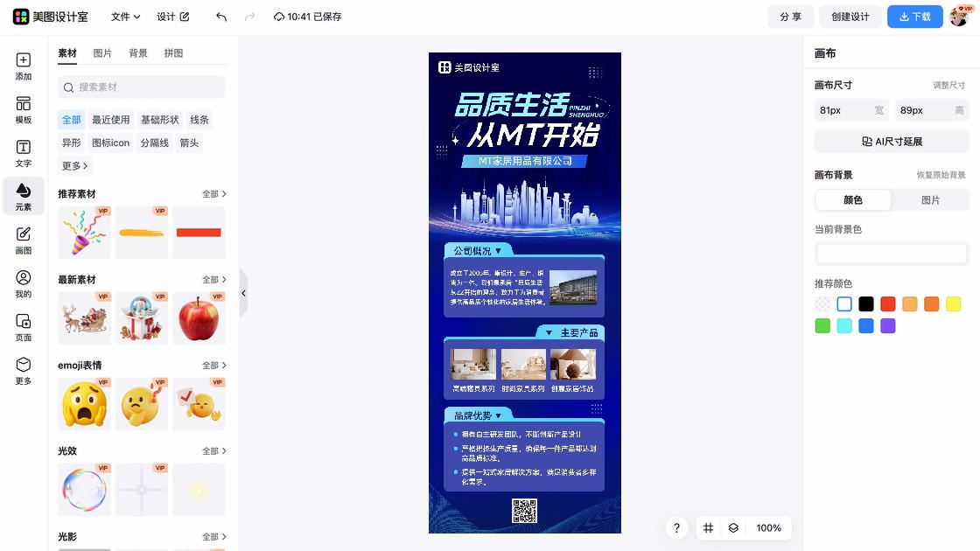Click the help question mark icon
The height and width of the screenshot is (551, 980).
click(x=676, y=528)
